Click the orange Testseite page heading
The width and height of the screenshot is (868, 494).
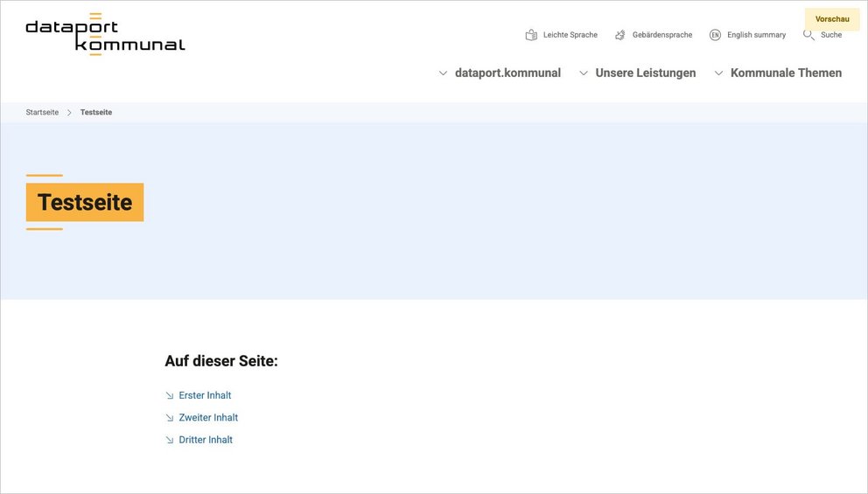tap(85, 203)
